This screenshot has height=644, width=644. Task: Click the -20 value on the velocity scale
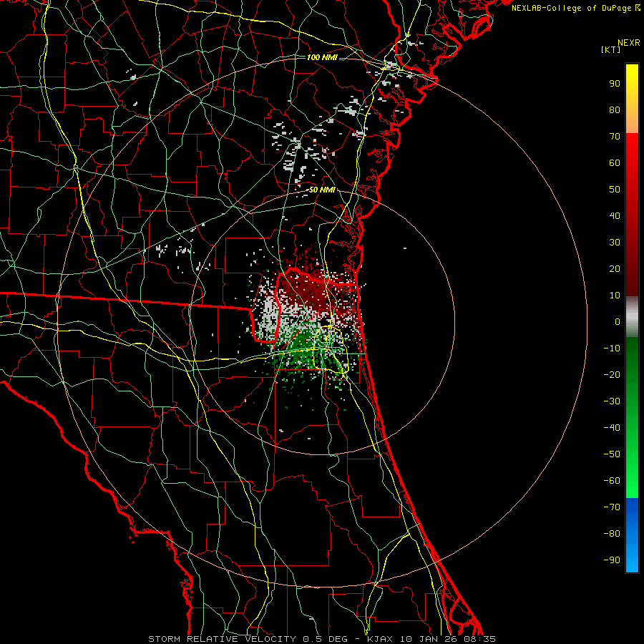(612, 375)
